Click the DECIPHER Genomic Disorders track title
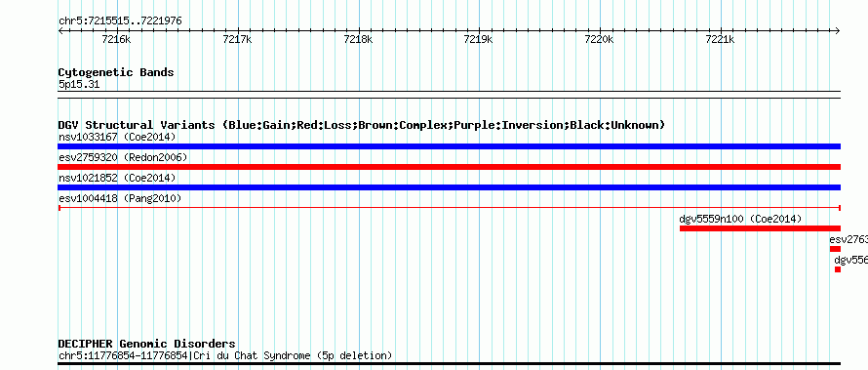The image size is (868, 370). 146,344
